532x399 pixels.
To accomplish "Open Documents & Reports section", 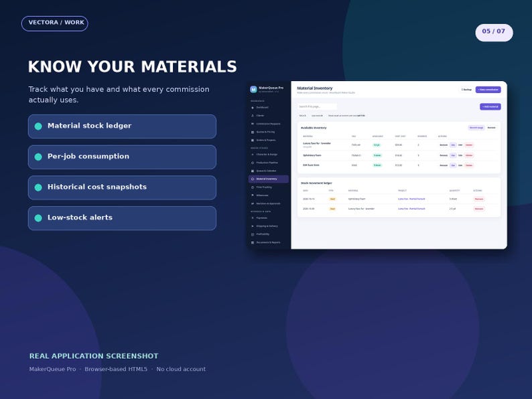I will 268,242.
